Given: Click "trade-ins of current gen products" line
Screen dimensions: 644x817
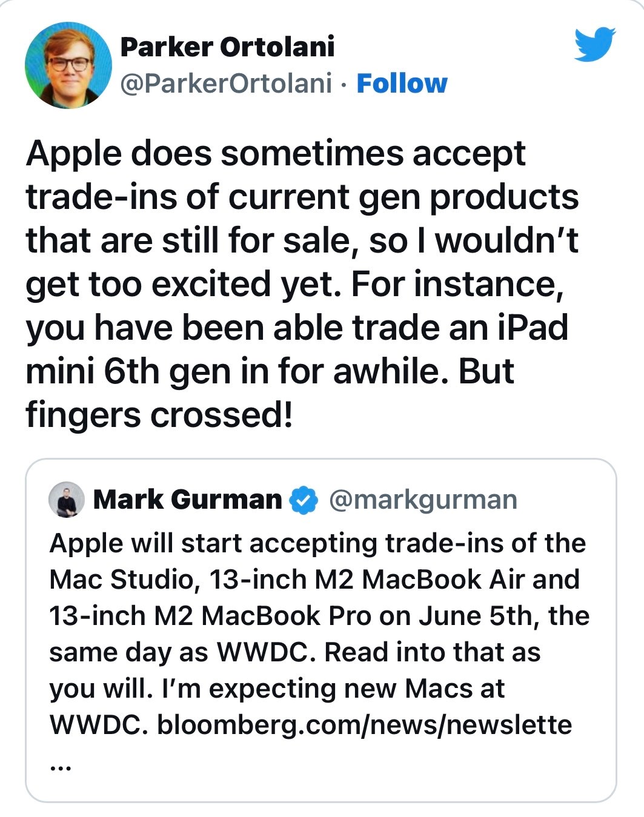Looking at the screenshot, I should [x=302, y=197].
